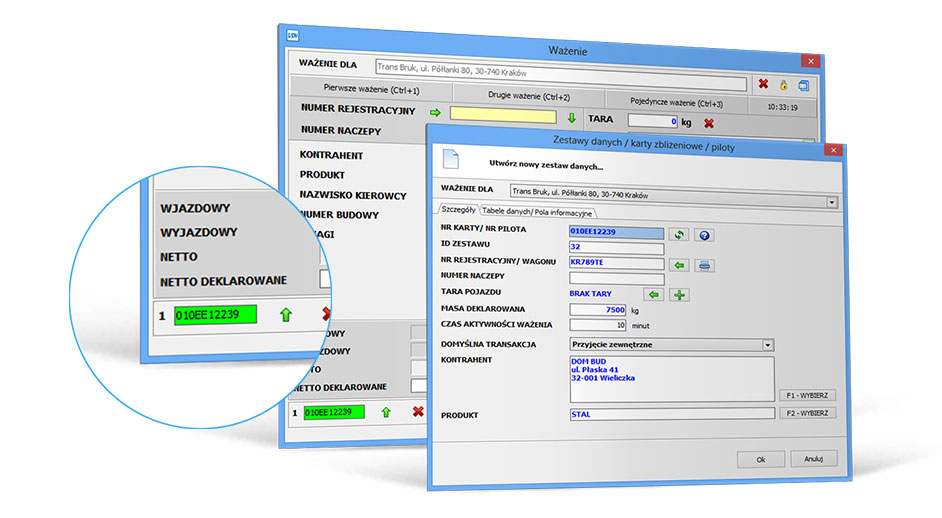Click the printer icon next to NR REJESTRACYJNY/WAGONU
942x518 pixels.
coord(704,265)
